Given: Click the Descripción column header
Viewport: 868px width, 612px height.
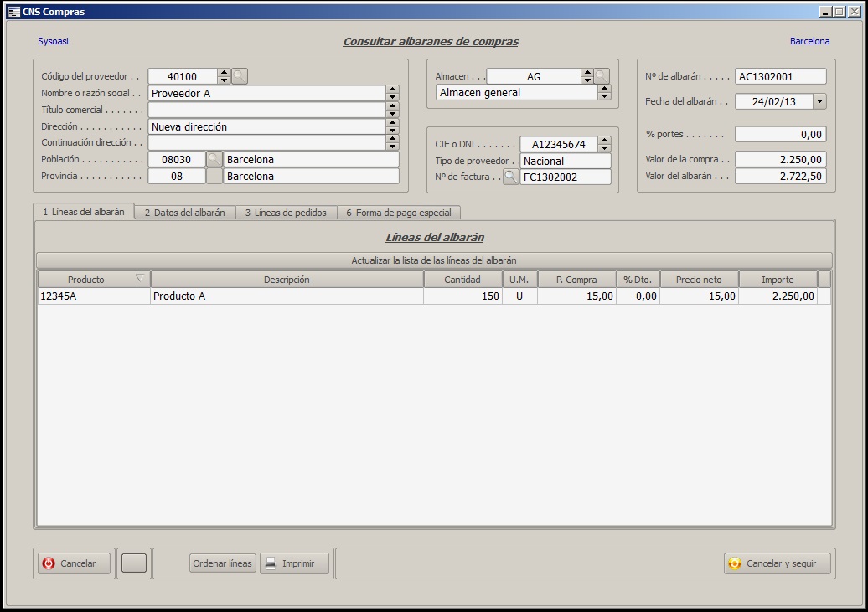Looking at the screenshot, I should (287, 280).
